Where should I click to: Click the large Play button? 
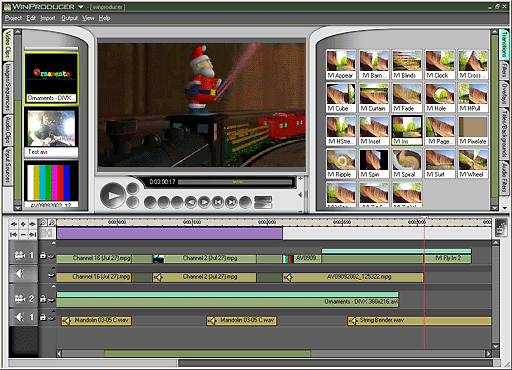tap(112, 195)
